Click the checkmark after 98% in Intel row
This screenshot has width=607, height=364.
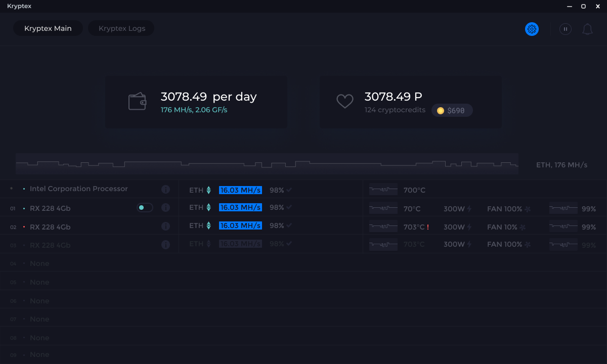click(289, 190)
